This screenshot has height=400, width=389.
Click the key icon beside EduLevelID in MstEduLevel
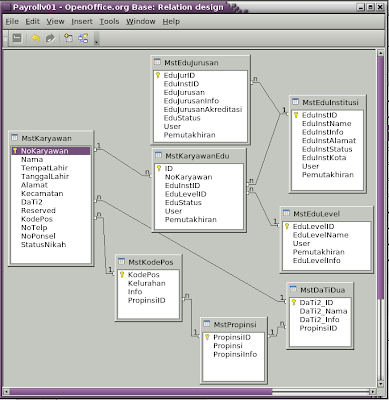[287, 226]
